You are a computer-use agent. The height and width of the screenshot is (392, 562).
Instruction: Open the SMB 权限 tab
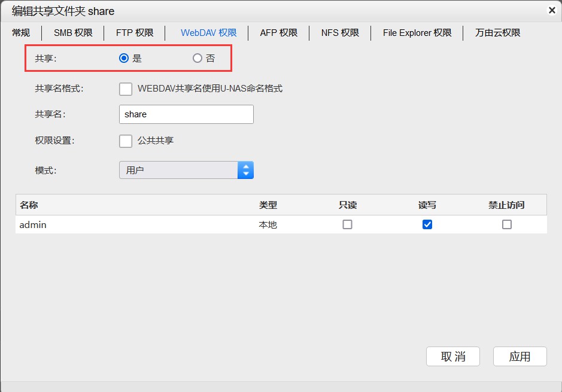point(73,33)
